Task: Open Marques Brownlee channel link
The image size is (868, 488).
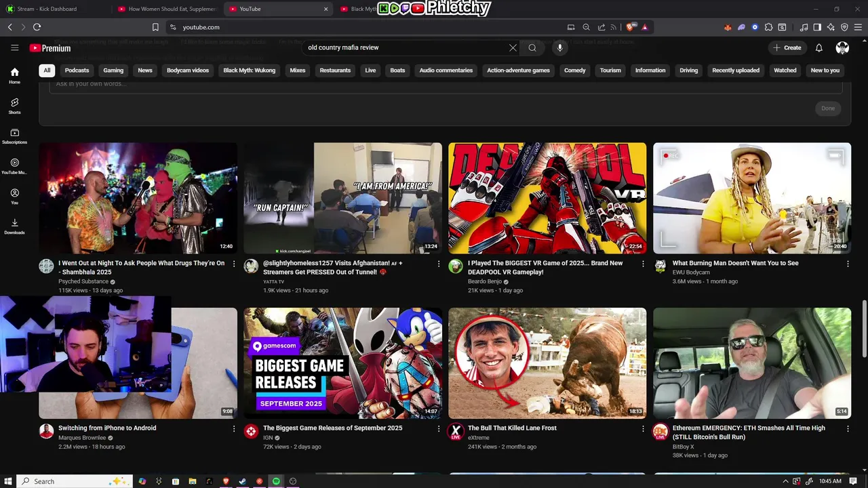Action: point(82,438)
